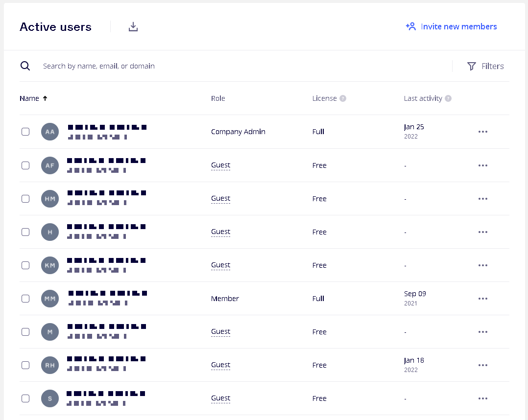Select the checkbox for user AA

click(x=25, y=132)
